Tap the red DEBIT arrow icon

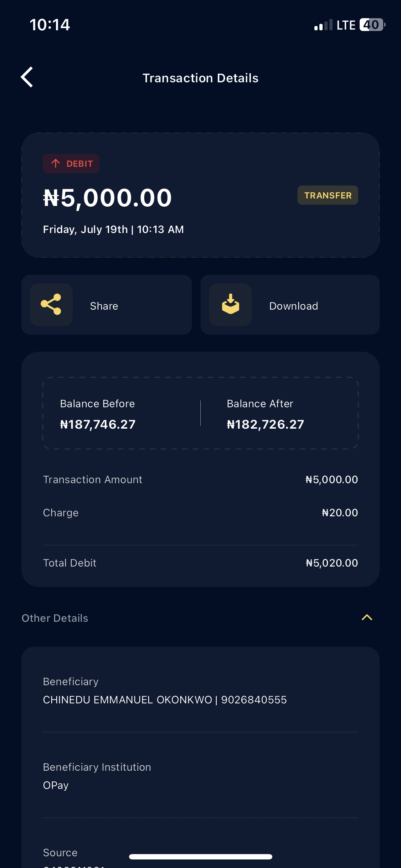56,164
